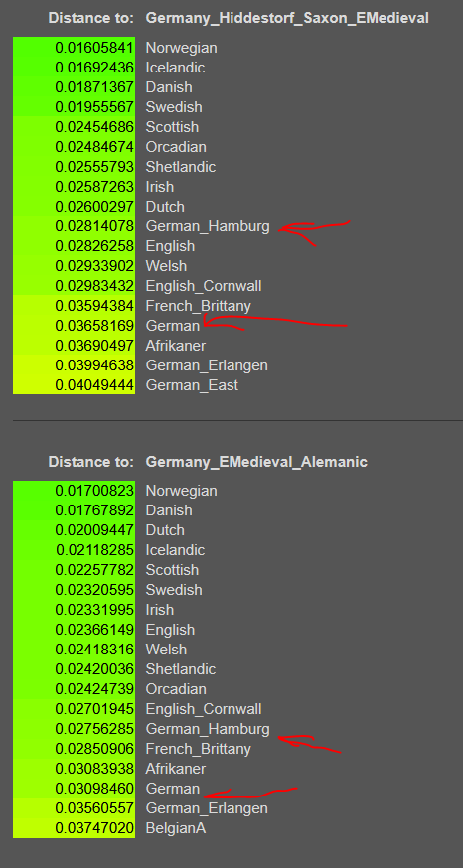This screenshot has width=463, height=868.
Task: Click the Germany_EMedieval_Alemanic header
Action: coord(256,462)
